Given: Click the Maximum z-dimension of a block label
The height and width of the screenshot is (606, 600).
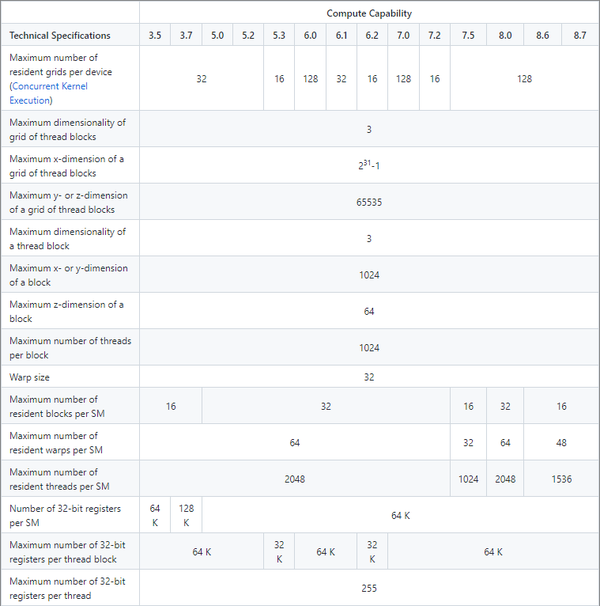Looking at the screenshot, I should (x=66, y=311).
